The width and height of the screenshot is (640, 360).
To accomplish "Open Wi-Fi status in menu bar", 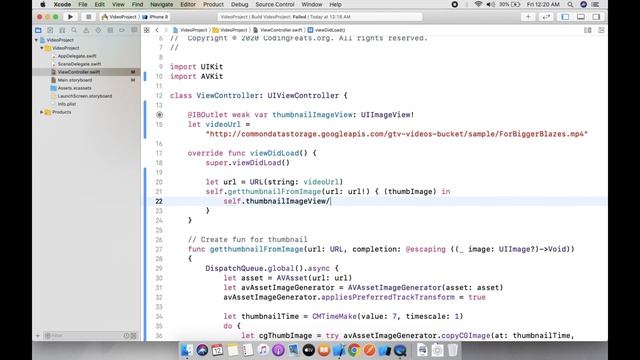I will pyautogui.click(x=478, y=4).
